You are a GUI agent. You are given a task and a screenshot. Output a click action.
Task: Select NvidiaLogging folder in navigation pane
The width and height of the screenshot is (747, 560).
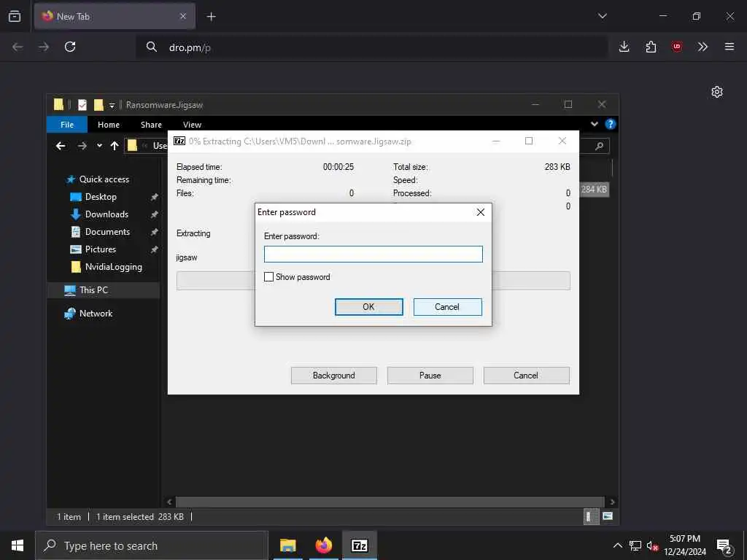click(x=113, y=267)
